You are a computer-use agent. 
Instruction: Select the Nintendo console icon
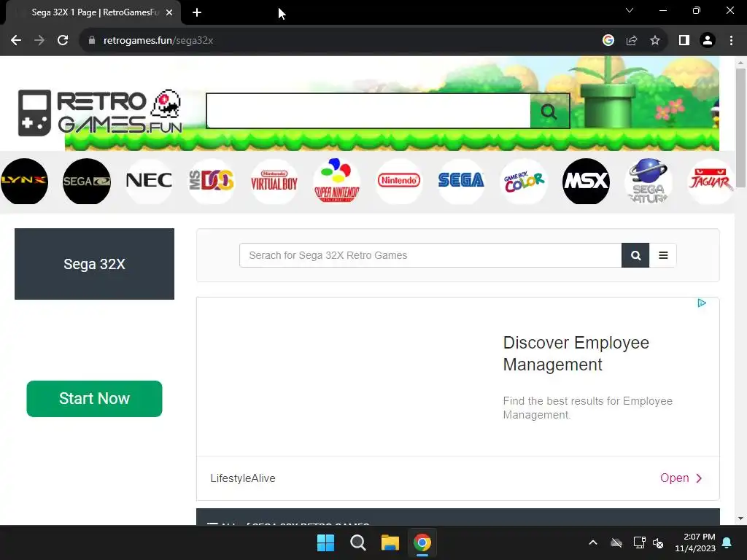(399, 181)
